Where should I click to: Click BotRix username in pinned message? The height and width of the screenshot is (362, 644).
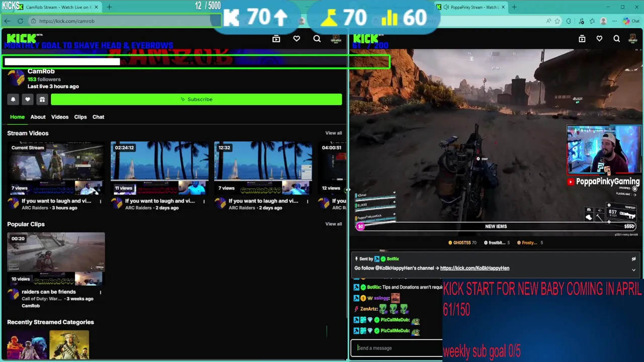click(393, 259)
